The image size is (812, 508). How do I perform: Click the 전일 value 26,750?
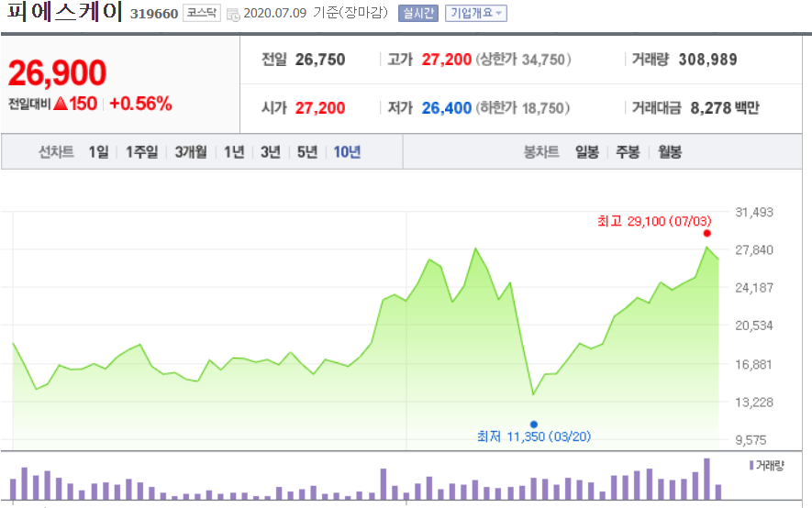tap(320, 60)
